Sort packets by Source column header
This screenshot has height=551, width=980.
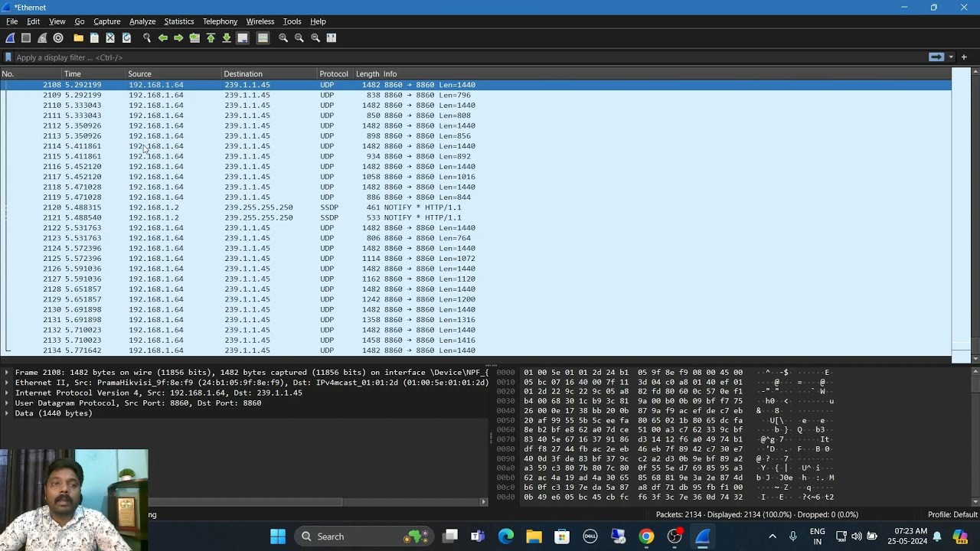click(174, 73)
